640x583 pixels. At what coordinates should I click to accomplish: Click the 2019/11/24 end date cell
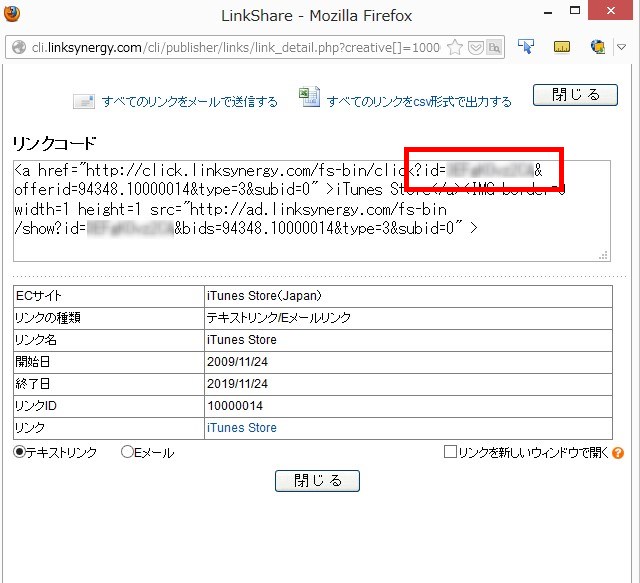[x=408, y=384]
